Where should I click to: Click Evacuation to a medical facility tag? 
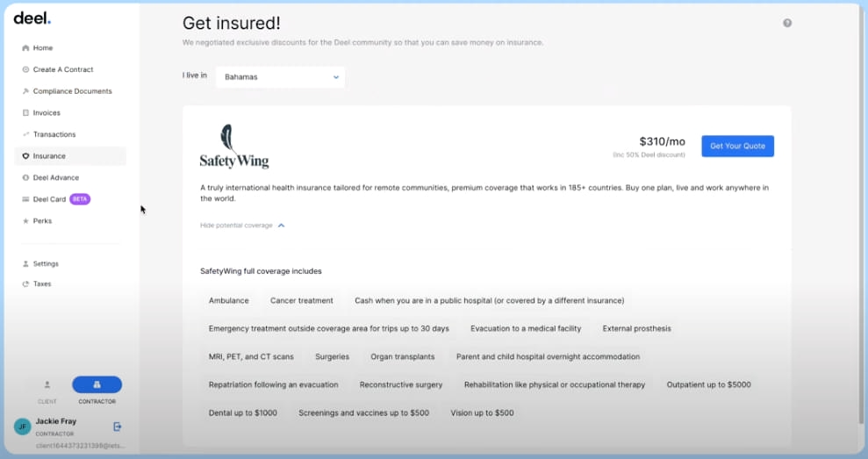click(x=526, y=329)
